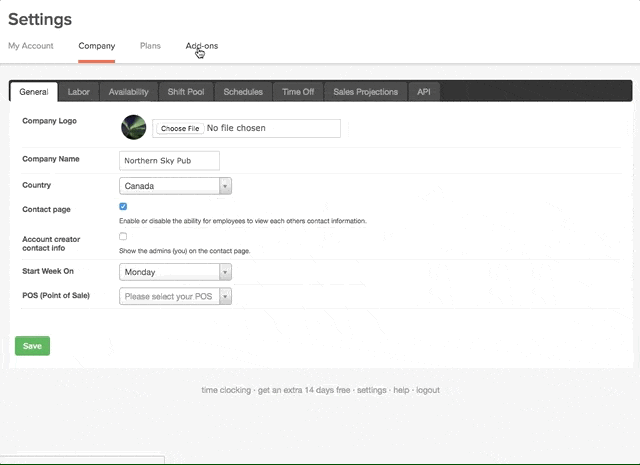640x465 pixels.
Task: Click the Settings page heading
Action: 40,19
